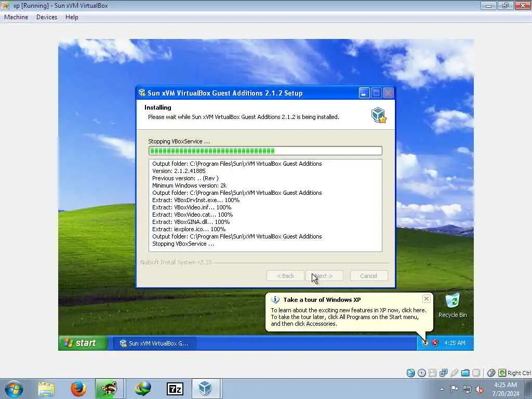The height and width of the screenshot is (399, 532).
Task: Select 'Extract: VBoxVideo.cat... 100%' log line
Action: pos(192,215)
